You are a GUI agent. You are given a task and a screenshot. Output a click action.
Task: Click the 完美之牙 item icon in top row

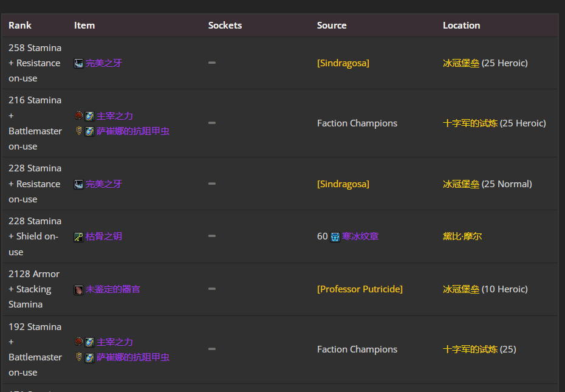tap(80, 62)
